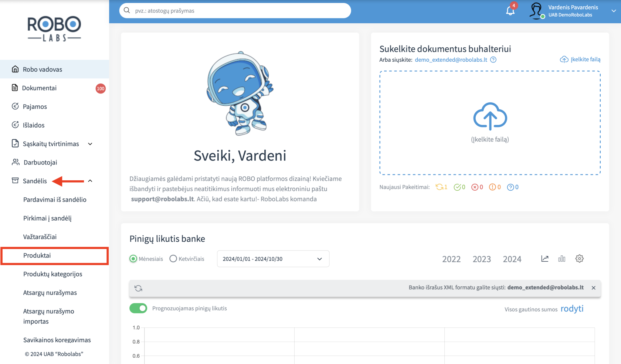The width and height of the screenshot is (621, 364).
Task: Click the Išlaidos euro icon
Action: coord(15,125)
